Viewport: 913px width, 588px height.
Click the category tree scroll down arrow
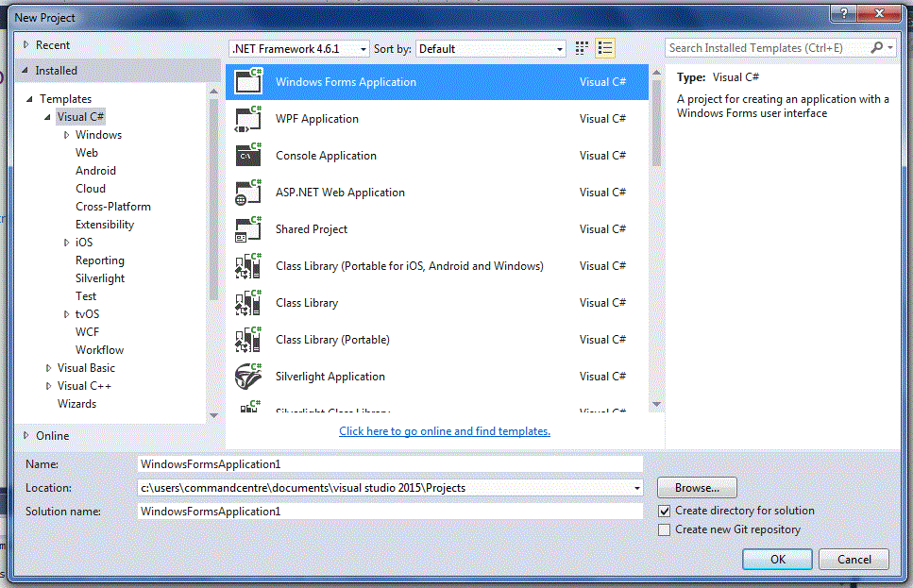tap(213, 415)
